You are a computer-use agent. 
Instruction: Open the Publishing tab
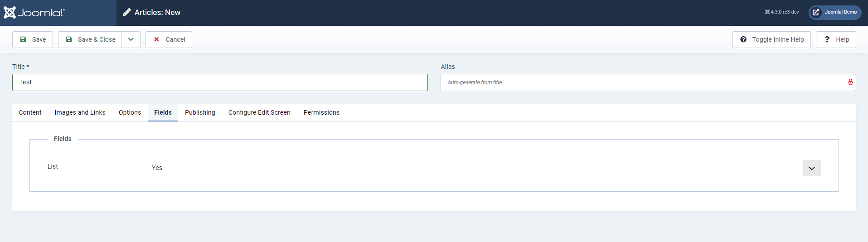tap(200, 112)
